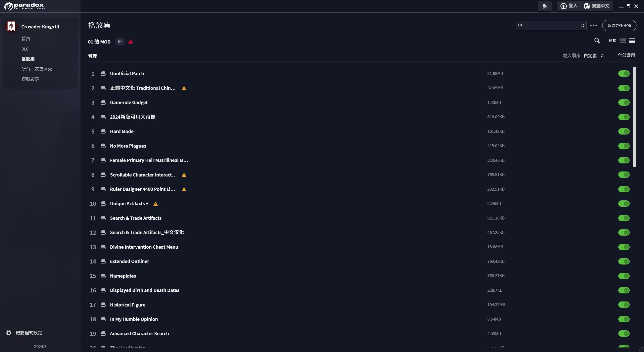Disable the Extended Outliner mod
Screen dimensions: 644x352
pyautogui.click(x=624, y=261)
